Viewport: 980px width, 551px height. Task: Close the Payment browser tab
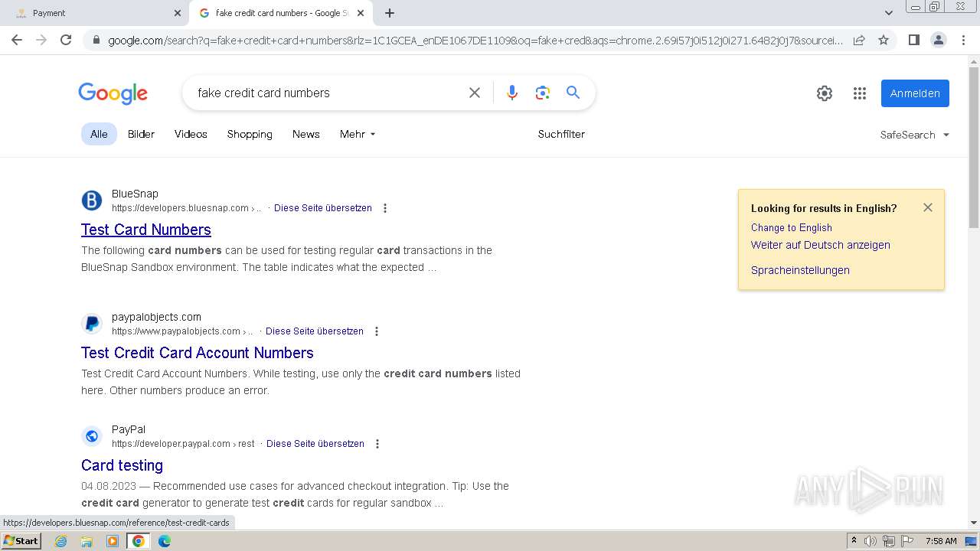[x=178, y=13]
